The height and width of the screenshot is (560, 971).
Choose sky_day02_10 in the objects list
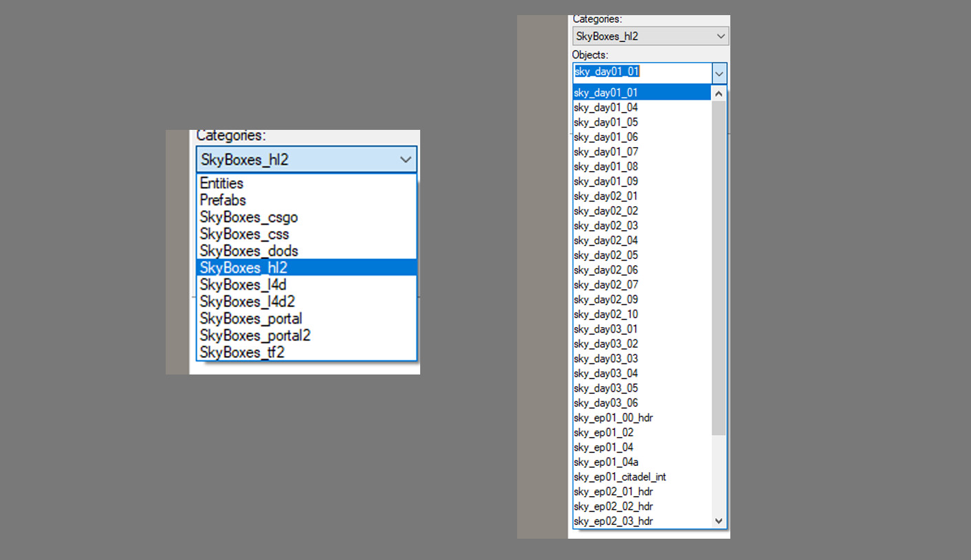click(606, 315)
